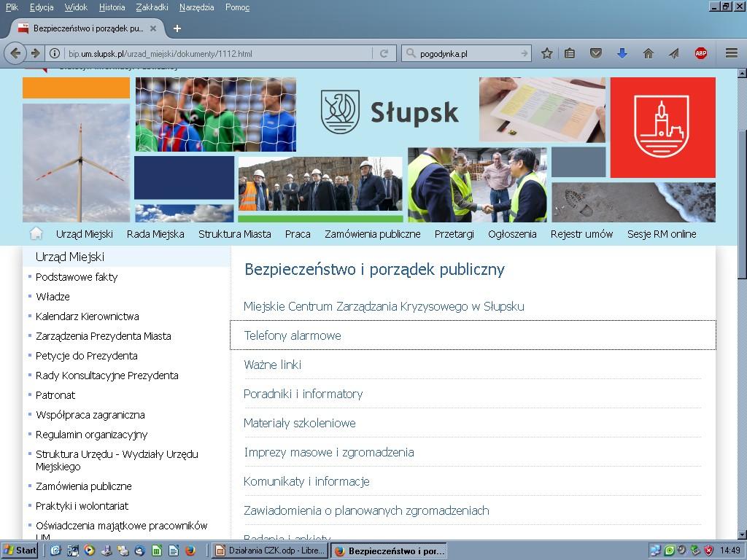
Task: Open Ważne linki entry
Action: coord(273,365)
